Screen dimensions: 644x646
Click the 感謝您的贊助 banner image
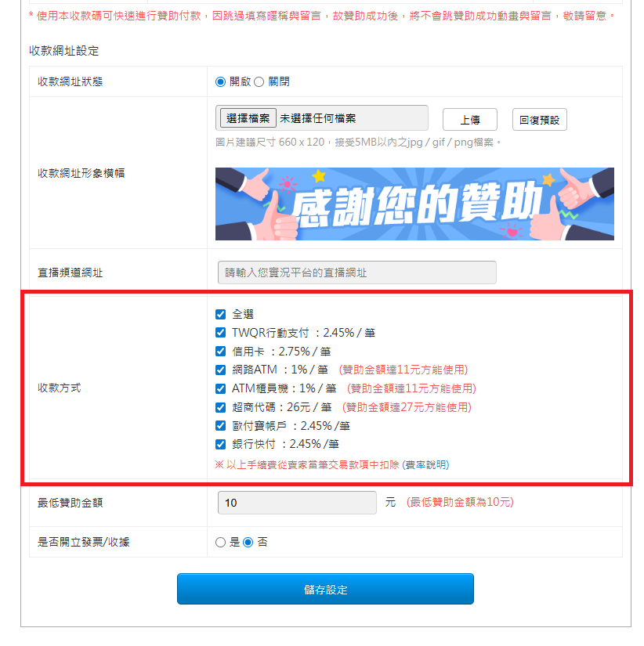[x=414, y=204]
